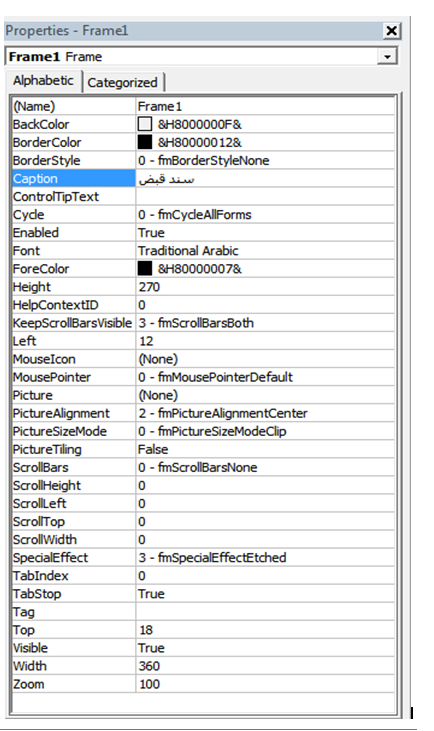
Task: Select the HelpContextID property label
Action: (55, 305)
